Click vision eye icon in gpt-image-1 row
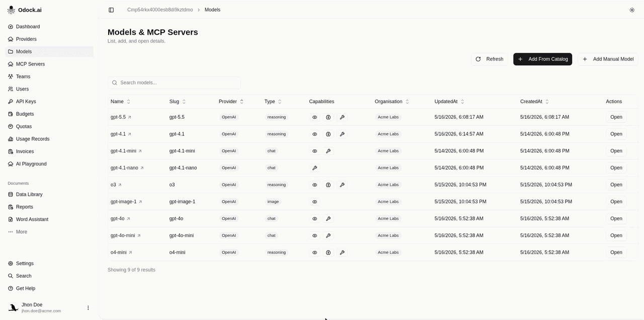 (x=315, y=202)
